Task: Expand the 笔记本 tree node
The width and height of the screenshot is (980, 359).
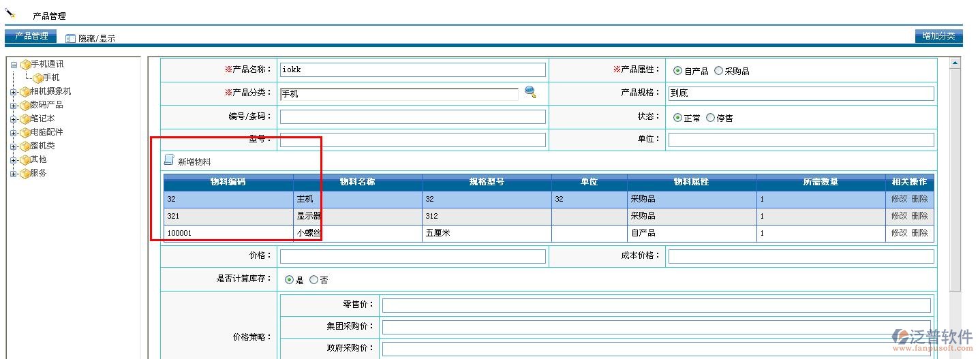Action: [x=14, y=119]
